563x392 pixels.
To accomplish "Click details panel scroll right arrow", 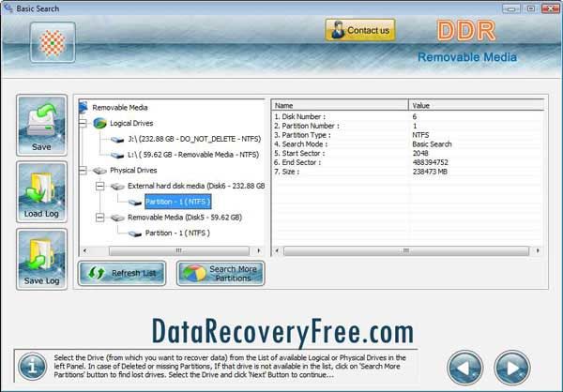I will point(538,250).
